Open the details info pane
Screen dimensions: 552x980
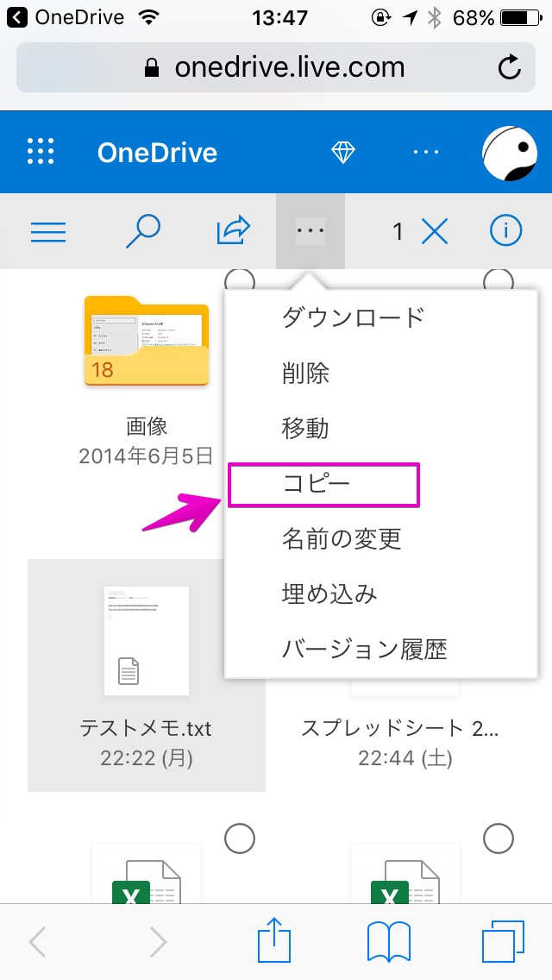coord(505,231)
